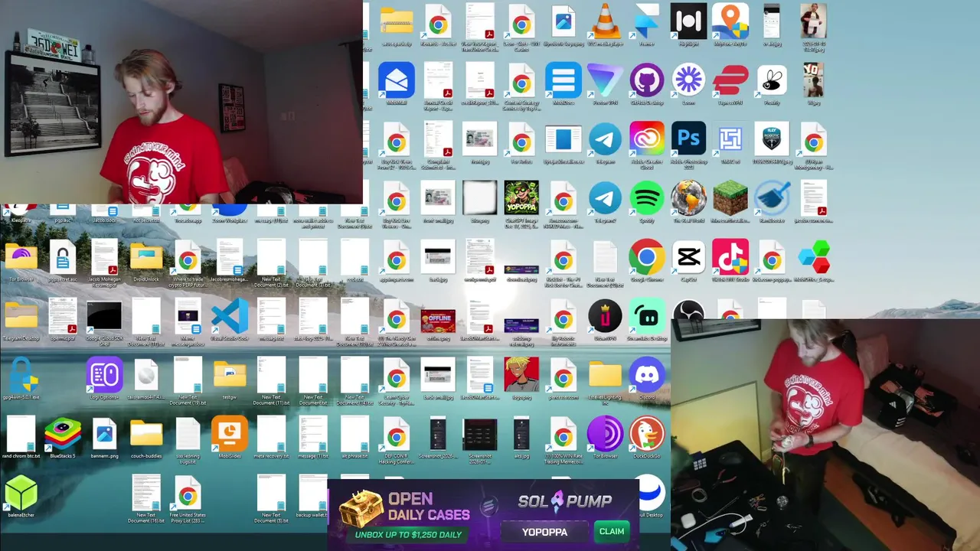This screenshot has width=980, height=551.
Task: Open the TMAC v6 shortcut
Action: pyautogui.click(x=730, y=139)
